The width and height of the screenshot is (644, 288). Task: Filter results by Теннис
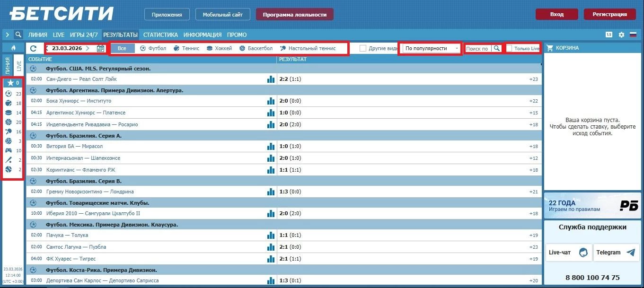point(186,48)
